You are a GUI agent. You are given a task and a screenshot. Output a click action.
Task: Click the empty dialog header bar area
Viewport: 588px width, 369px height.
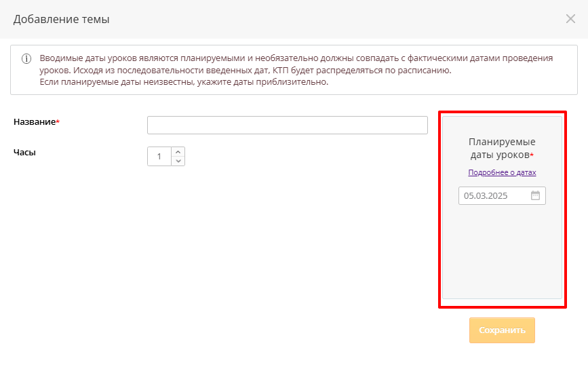pos(339,19)
